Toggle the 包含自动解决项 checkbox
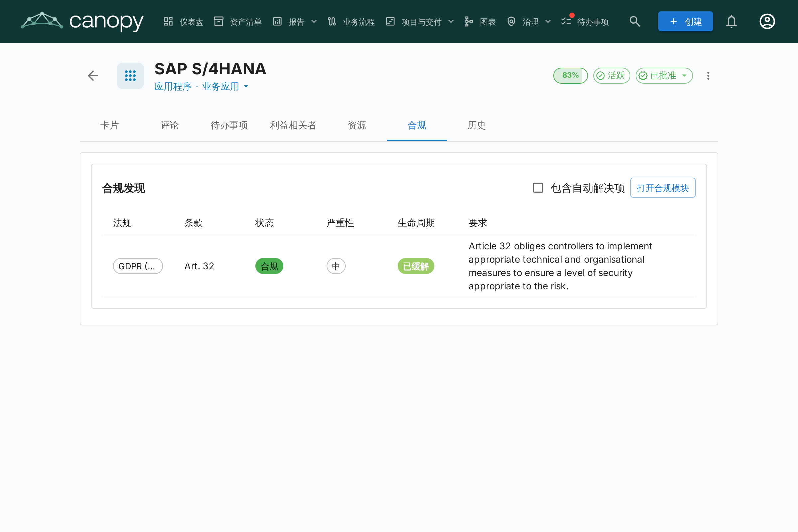Screen dimensions: 798x532 point(538,188)
